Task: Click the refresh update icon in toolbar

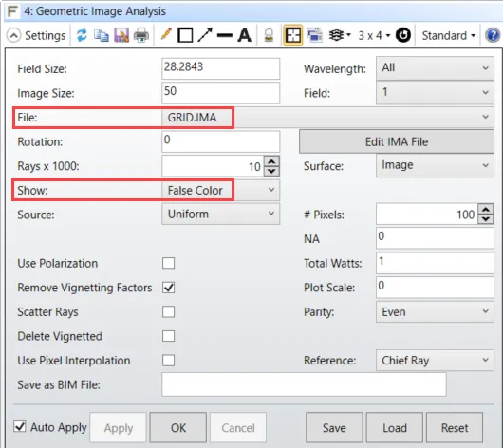Action: (x=82, y=35)
